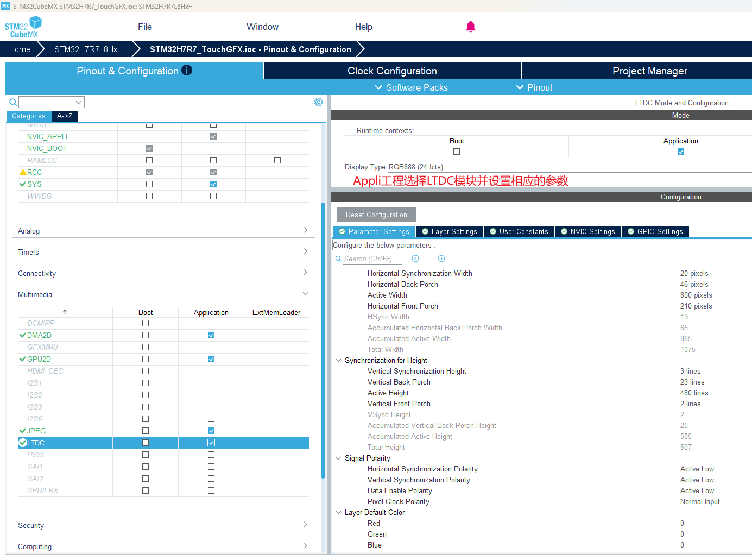Image resolution: width=752 pixels, height=560 pixels.
Task: Go to next parameter search result arrow
Action: (x=441, y=259)
